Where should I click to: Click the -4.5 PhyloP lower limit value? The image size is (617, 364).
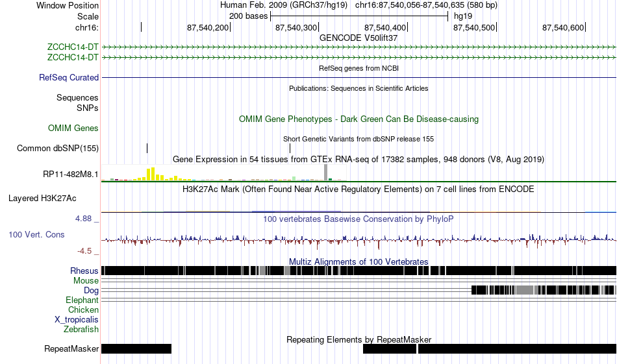point(84,251)
